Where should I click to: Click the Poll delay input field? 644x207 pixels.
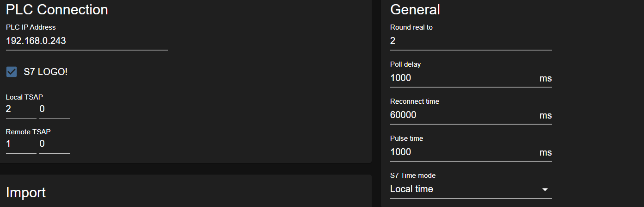(x=462, y=78)
